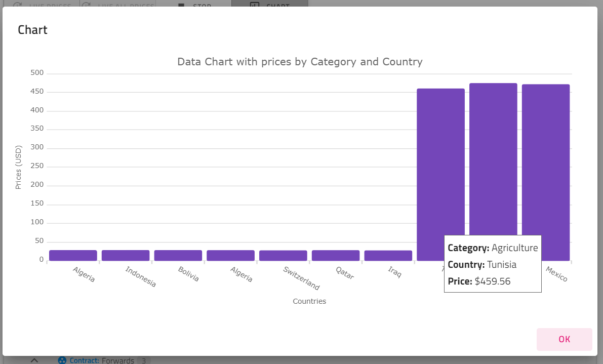
Task: Click the square Stop icon in toolbar
Action: [x=181, y=5]
